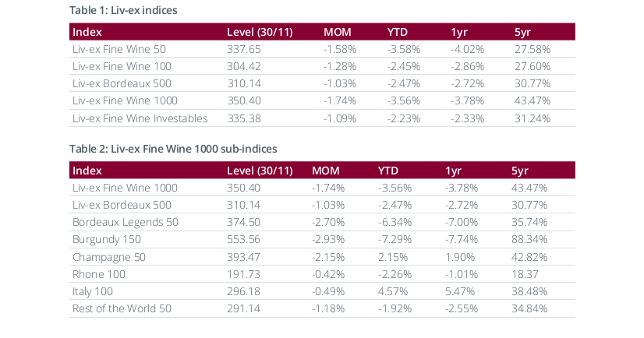The height and width of the screenshot is (338, 644).
Task: Click the 5yr header in Table 2
Action: [x=520, y=171]
